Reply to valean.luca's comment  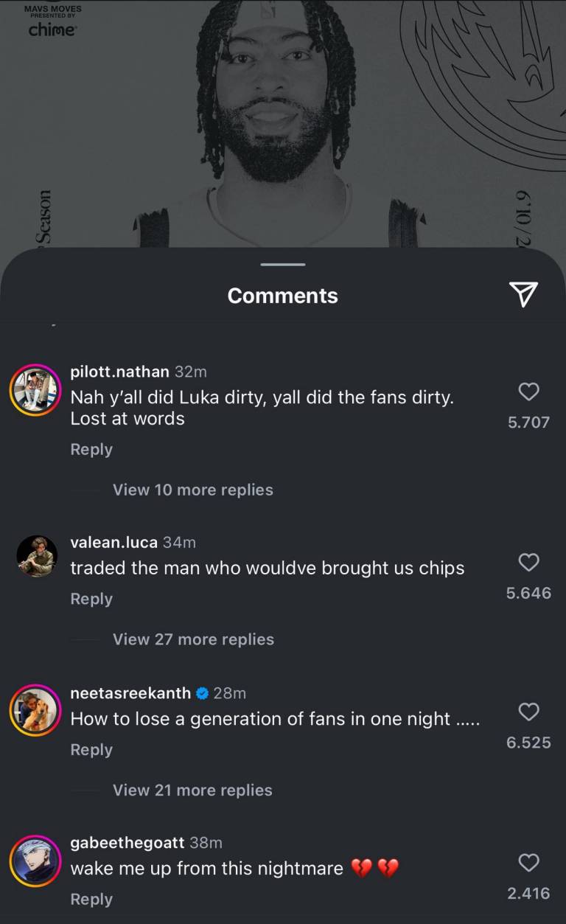(x=91, y=599)
